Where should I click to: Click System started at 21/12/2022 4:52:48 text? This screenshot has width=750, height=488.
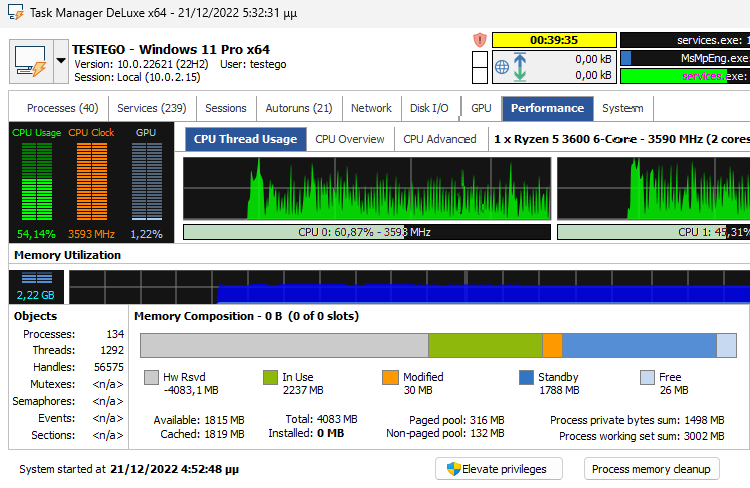coord(129,469)
